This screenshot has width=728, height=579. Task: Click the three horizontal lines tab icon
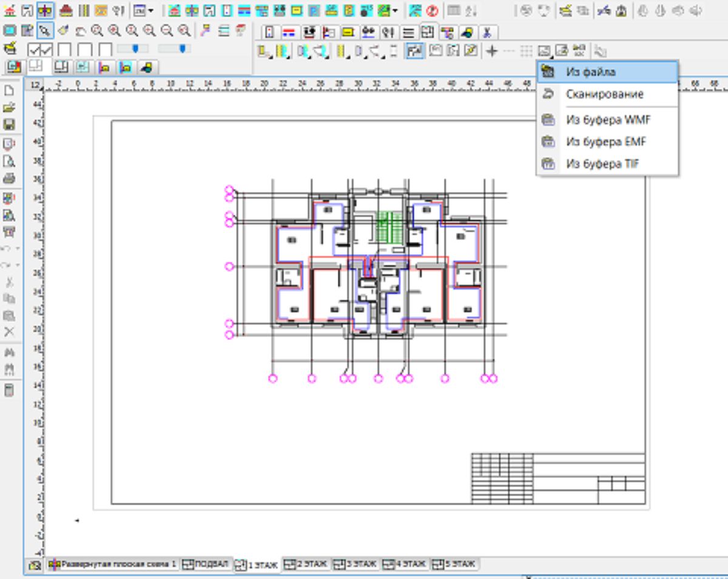click(x=408, y=32)
